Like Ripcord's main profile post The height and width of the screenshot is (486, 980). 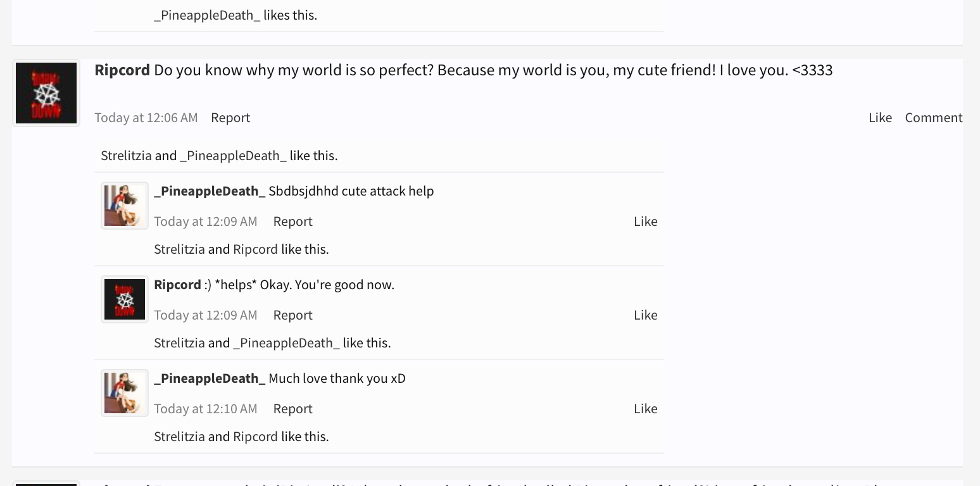(x=880, y=118)
